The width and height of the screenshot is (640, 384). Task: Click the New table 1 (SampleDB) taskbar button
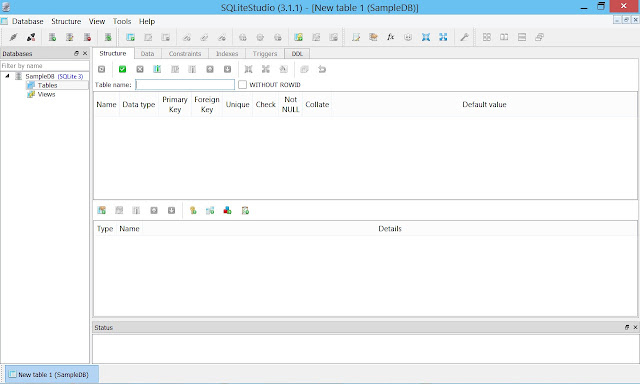[52, 374]
